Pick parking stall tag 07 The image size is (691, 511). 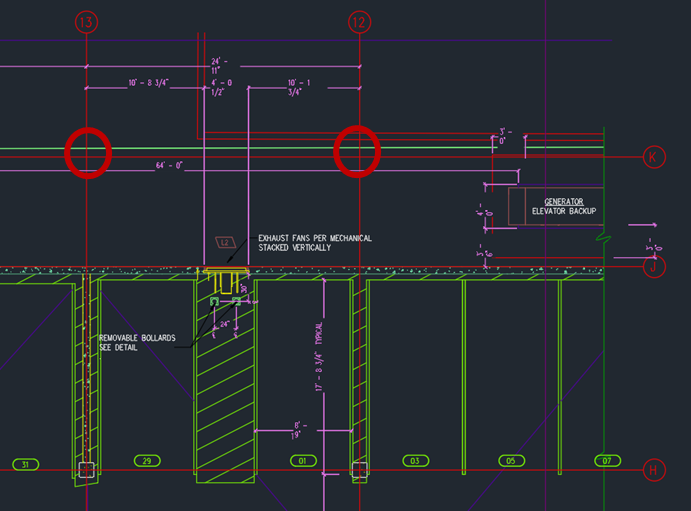click(606, 461)
